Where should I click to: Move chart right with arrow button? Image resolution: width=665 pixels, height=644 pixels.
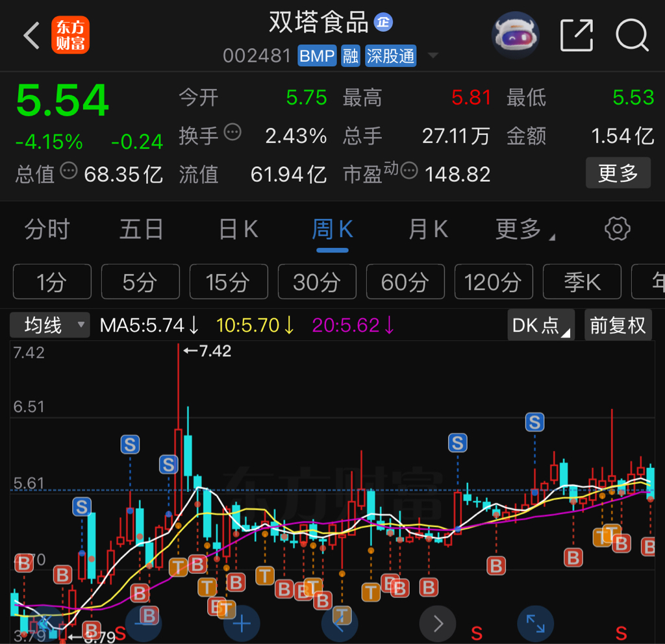[x=438, y=624]
